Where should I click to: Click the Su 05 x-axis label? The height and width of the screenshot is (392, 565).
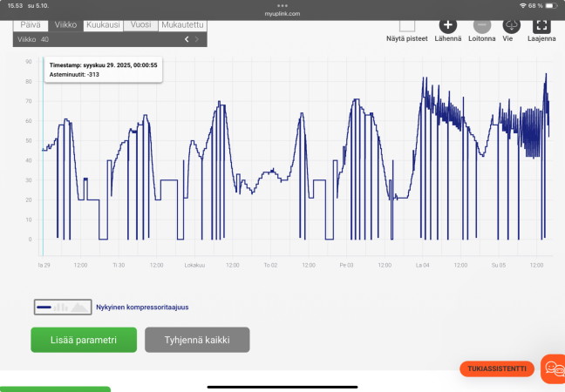[x=499, y=266]
